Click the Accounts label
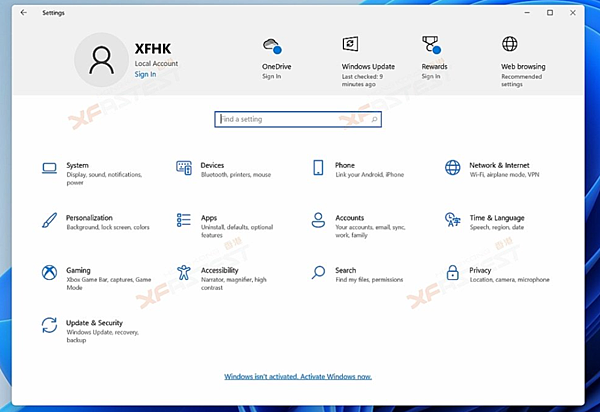The height and width of the screenshot is (412, 600). click(349, 218)
